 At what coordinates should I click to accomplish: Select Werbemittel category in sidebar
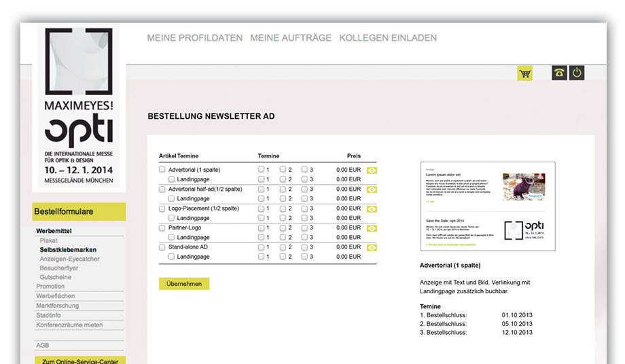pos(54,231)
